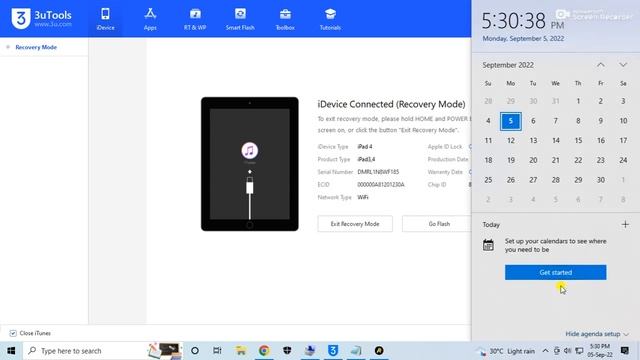Image resolution: width=640 pixels, height=360 pixels.
Task: Click the September 2022 month header
Action: tap(508, 65)
